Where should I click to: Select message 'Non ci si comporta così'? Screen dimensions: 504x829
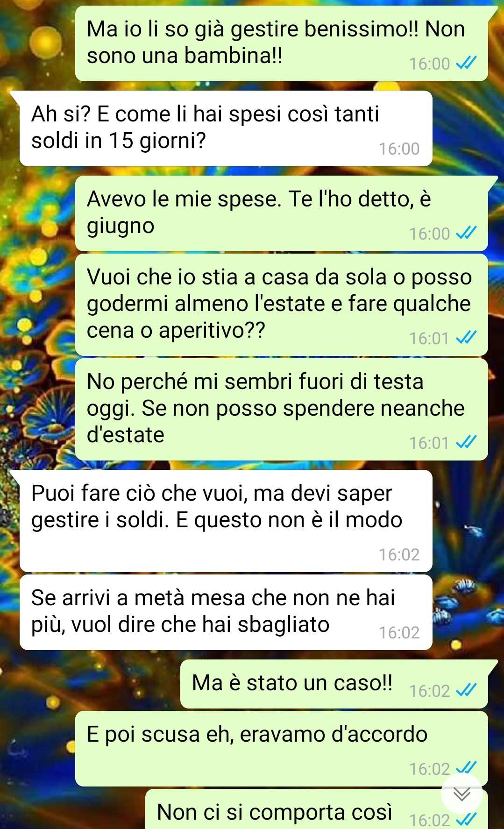coord(317,809)
